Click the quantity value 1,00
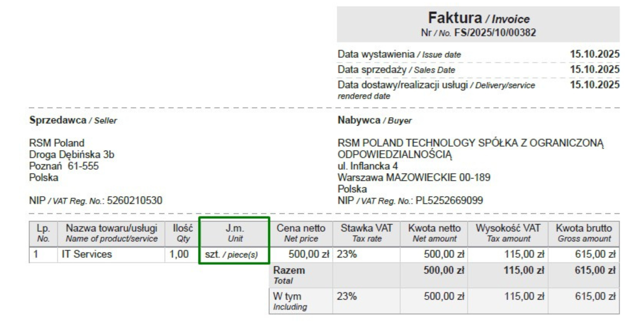The width and height of the screenshot is (644, 322). (179, 255)
